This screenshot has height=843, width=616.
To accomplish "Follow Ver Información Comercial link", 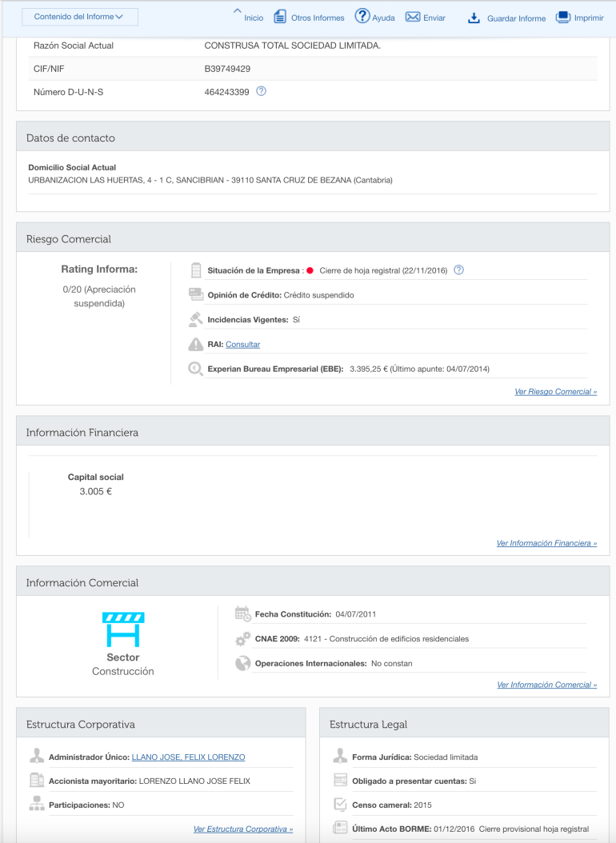I will point(546,685).
